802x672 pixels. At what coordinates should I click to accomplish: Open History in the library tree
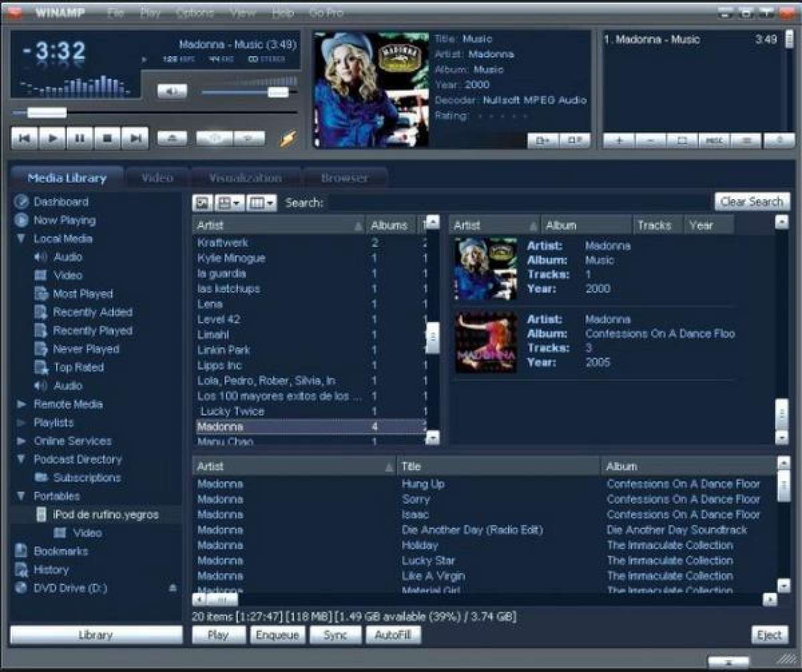coord(51,570)
